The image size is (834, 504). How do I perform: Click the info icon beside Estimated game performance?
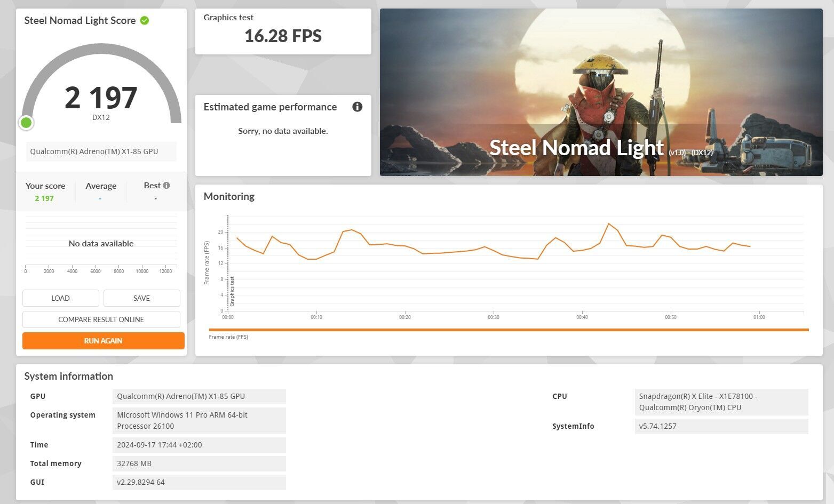coord(358,107)
